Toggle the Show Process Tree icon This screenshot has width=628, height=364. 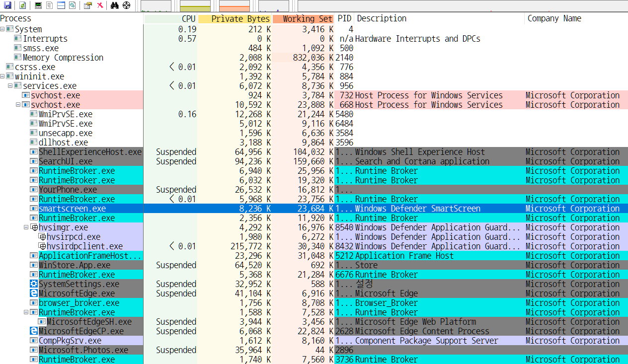click(x=49, y=5)
